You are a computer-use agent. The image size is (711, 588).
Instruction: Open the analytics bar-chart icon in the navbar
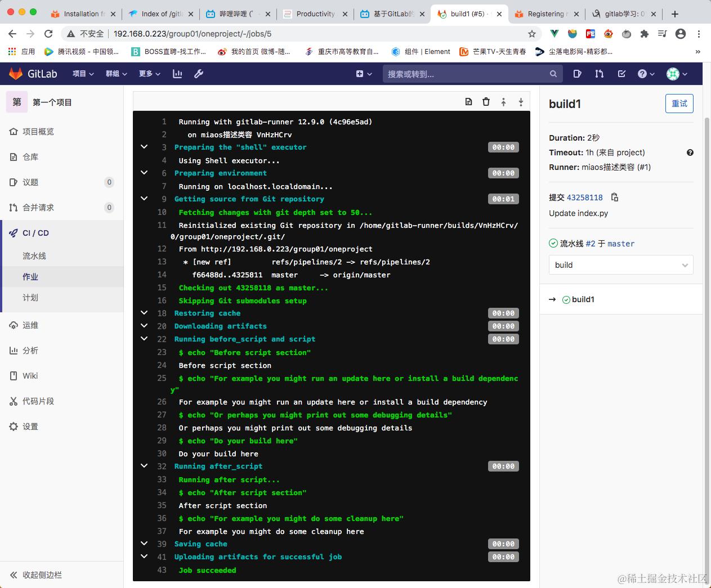pyautogui.click(x=177, y=74)
